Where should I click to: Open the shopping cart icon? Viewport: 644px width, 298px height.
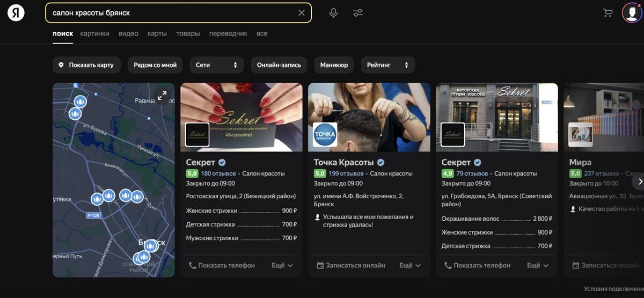(x=608, y=13)
